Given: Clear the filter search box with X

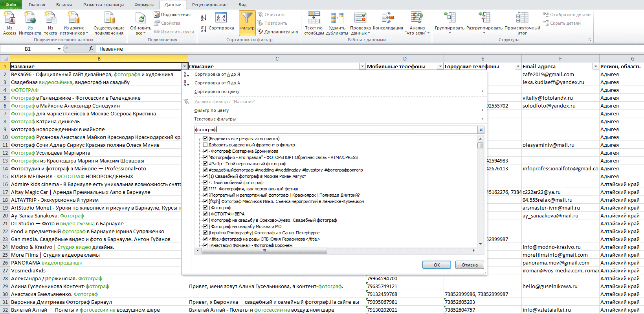Looking at the screenshot, I should point(481,130).
